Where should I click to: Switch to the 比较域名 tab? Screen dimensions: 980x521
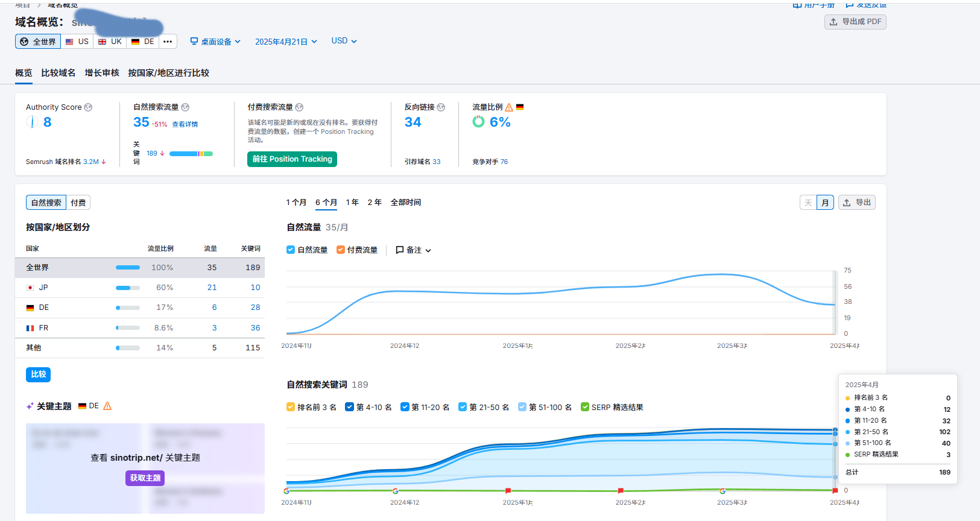(x=58, y=73)
